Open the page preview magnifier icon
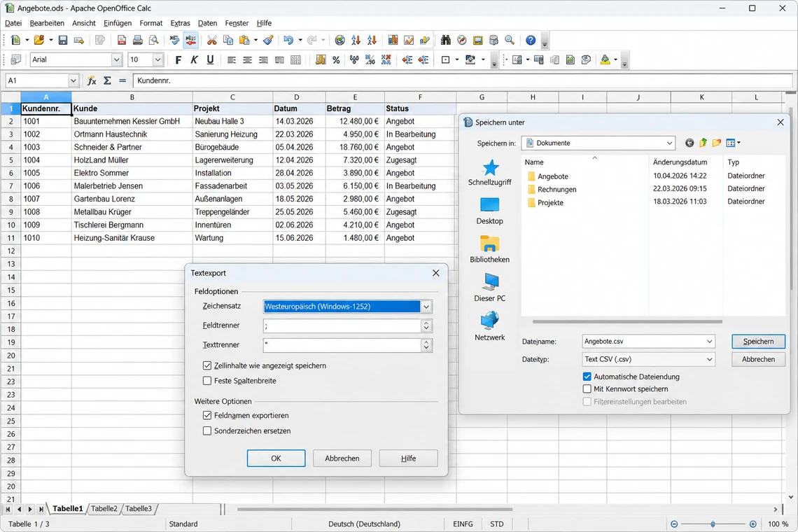 [153, 40]
